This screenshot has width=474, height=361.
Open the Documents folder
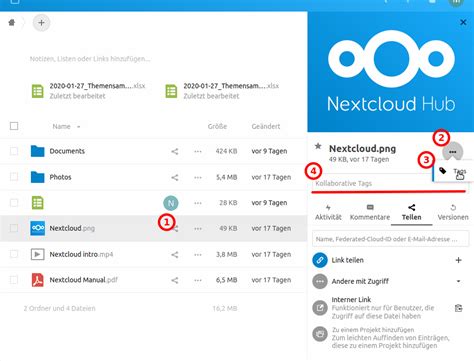[x=67, y=151]
